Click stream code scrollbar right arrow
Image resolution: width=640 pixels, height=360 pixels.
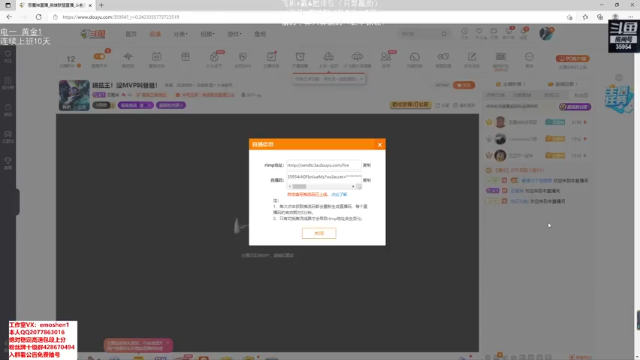[353, 187]
